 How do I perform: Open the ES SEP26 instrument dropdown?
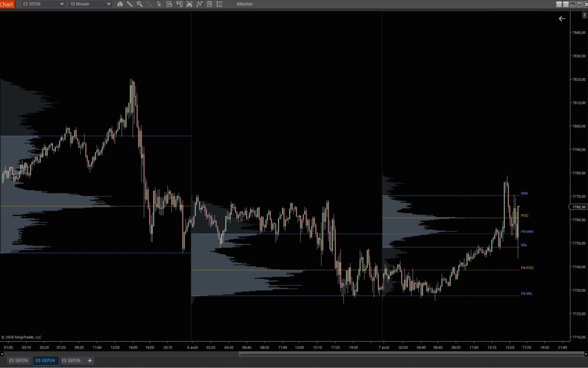(x=43, y=4)
